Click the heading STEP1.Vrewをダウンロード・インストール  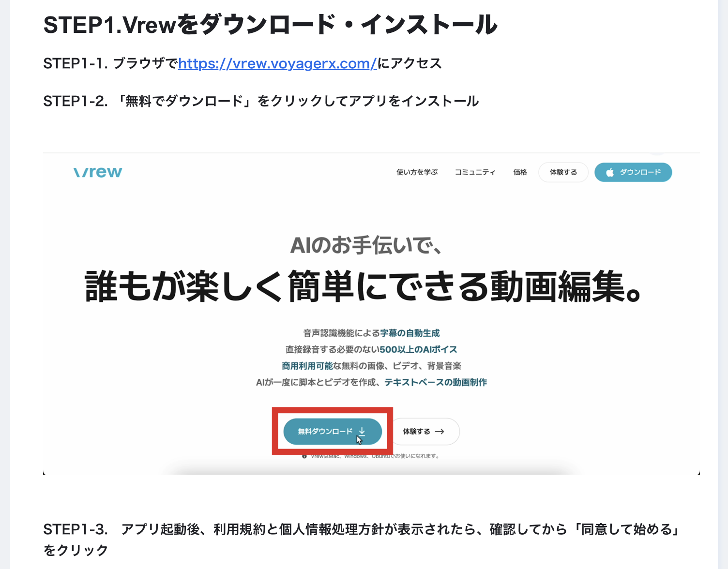tap(271, 25)
